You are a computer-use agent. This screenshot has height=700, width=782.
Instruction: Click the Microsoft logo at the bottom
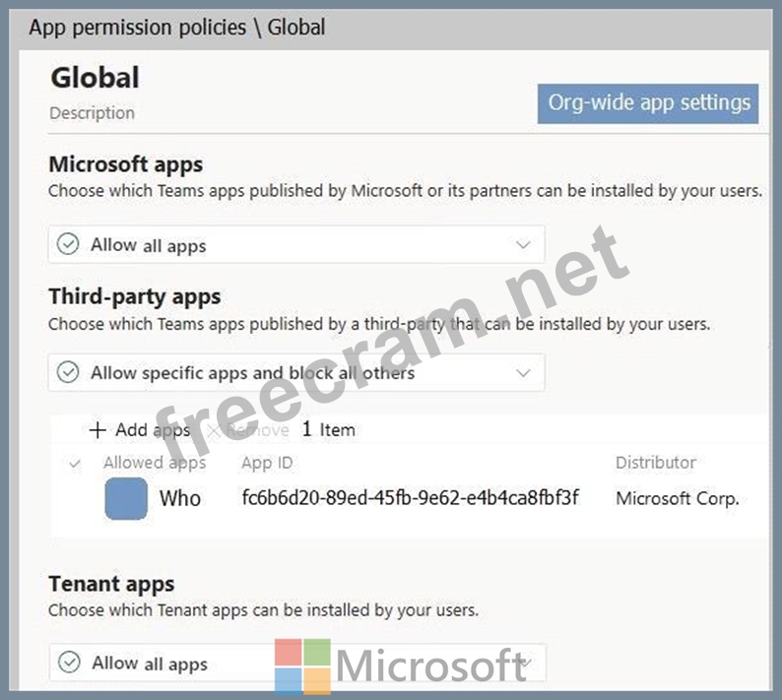[302, 667]
